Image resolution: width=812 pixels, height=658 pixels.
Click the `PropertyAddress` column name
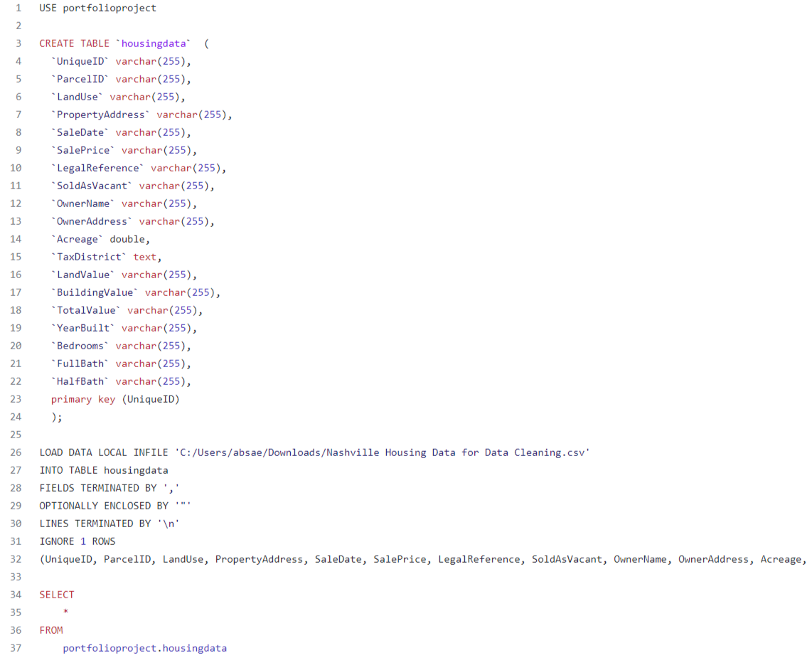coord(100,115)
